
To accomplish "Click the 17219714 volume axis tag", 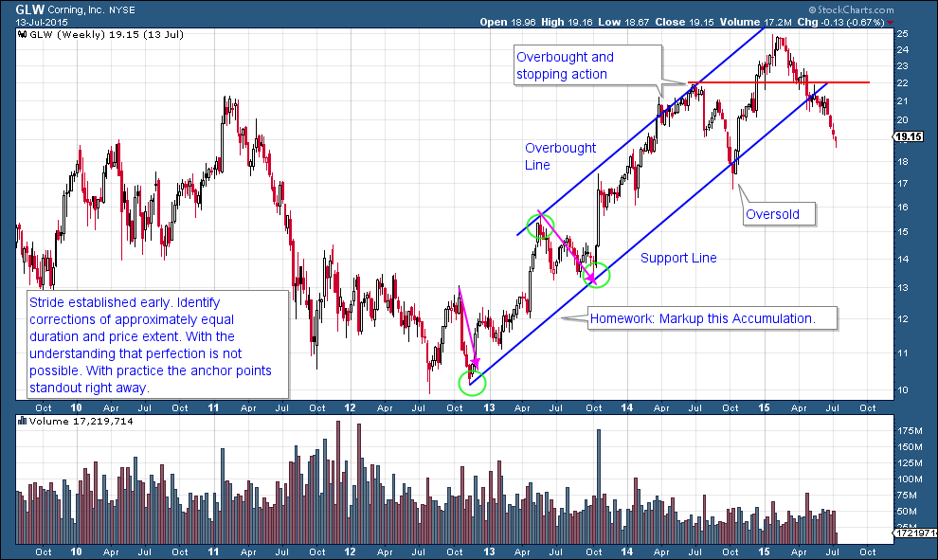I will [916, 533].
